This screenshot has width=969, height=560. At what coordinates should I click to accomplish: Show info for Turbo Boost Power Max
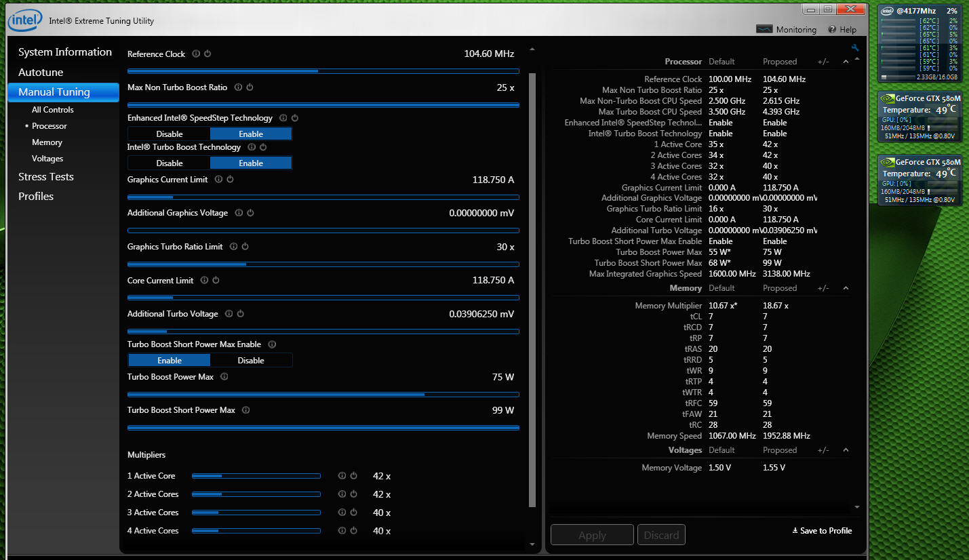tap(224, 377)
